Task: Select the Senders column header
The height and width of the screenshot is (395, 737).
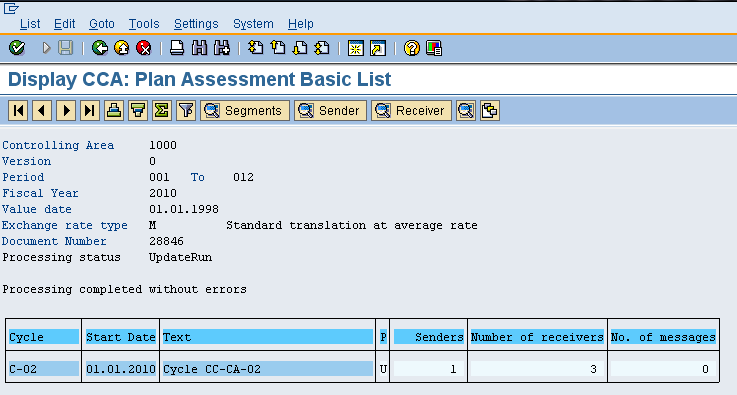Action: (429, 337)
